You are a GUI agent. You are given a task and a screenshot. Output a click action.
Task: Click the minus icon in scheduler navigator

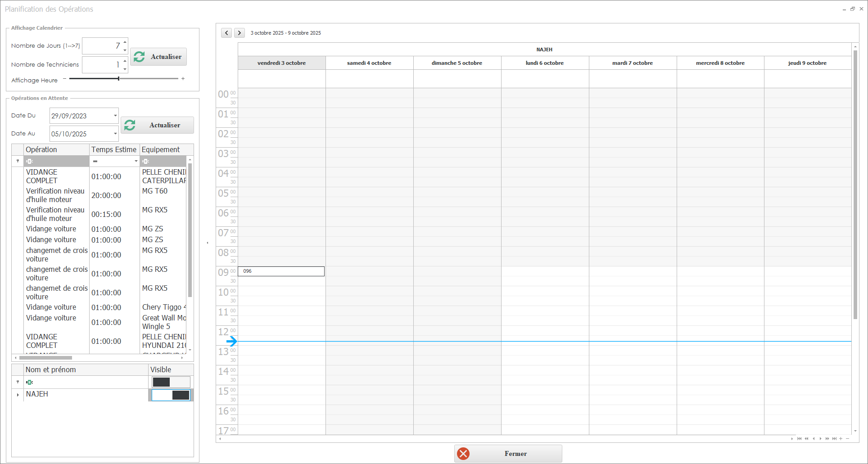tap(847, 439)
